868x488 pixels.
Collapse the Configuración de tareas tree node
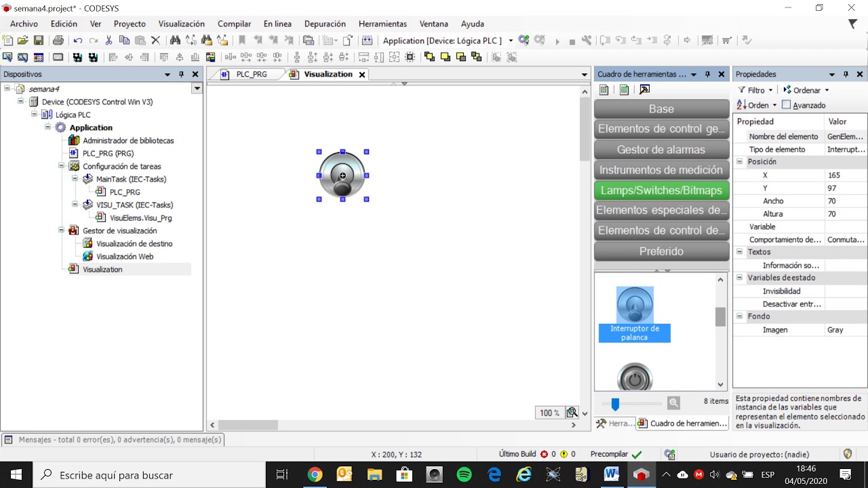(61, 166)
